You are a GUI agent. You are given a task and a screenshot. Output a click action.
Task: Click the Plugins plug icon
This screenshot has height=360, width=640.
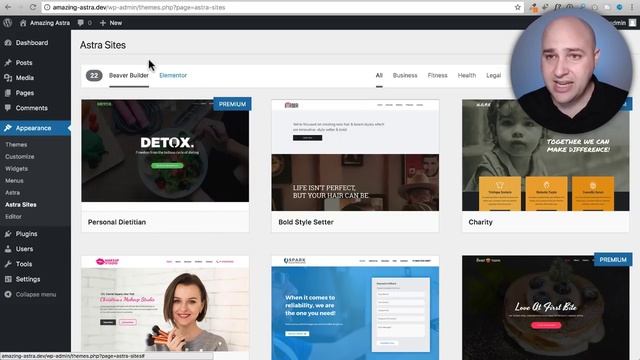(x=8, y=233)
